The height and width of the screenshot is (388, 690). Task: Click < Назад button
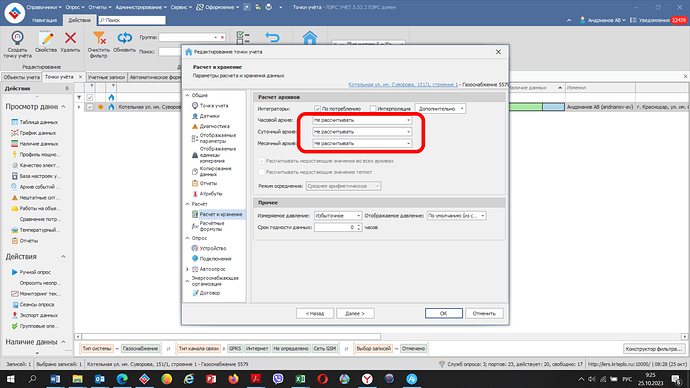(315, 313)
